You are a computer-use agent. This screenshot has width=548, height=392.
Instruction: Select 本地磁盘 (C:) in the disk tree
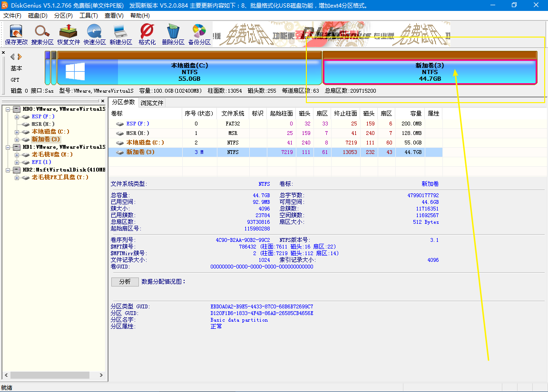[x=50, y=132]
